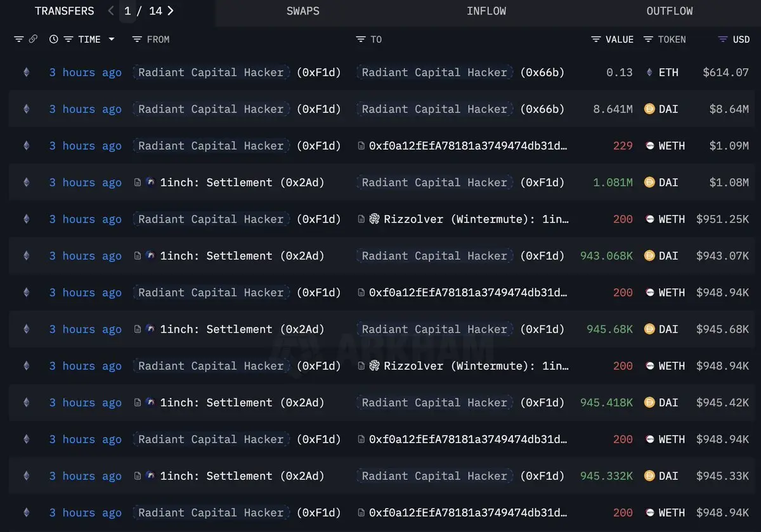This screenshot has width=761, height=532.
Task: Click the WETH token label in the $1.09M row
Action: pos(672,146)
